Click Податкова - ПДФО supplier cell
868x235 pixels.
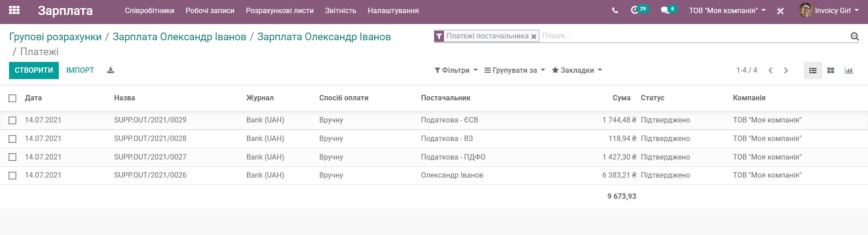click(x=453, y=157)
